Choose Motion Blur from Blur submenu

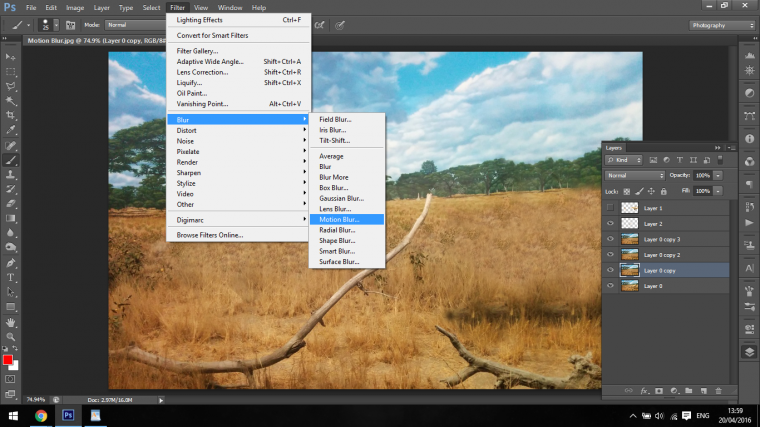coord(347,220)
